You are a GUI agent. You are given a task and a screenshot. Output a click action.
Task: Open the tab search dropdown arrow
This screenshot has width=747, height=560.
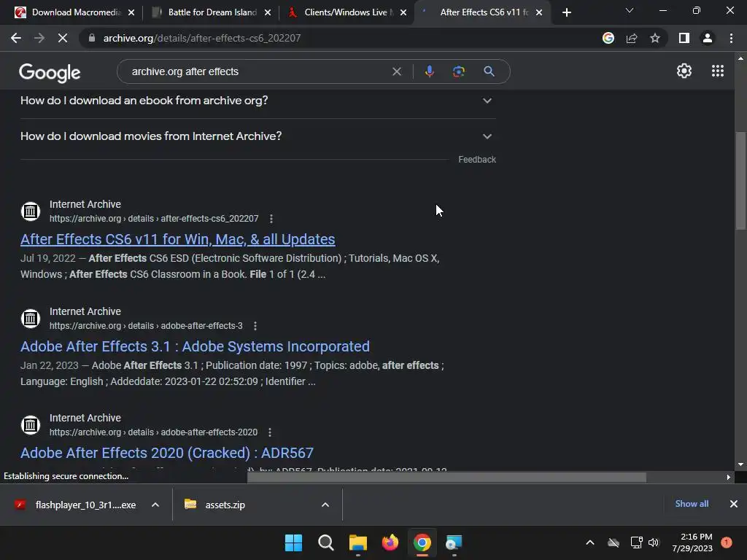tap(630, 10)
